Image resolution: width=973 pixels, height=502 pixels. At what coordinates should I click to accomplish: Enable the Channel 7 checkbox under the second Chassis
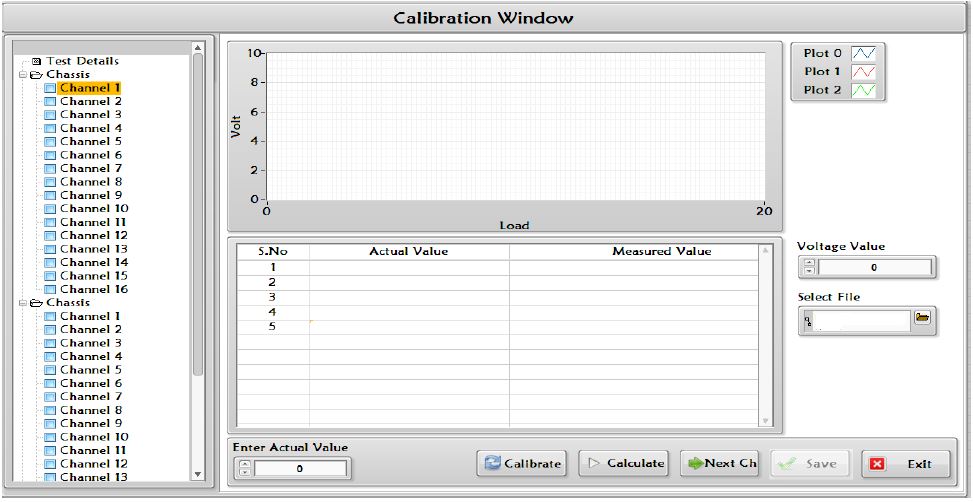(x=49, y=397)
